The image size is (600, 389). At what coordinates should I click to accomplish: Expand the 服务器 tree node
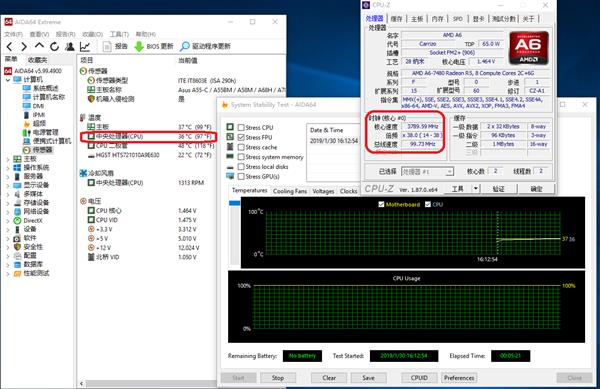pyautogui.click(x=8, y=176)
